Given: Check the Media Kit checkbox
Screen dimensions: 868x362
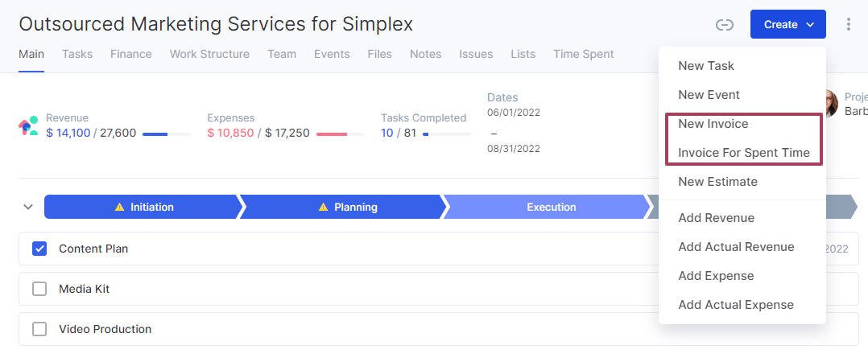Looking at the screenshot, I should point(39,289).
